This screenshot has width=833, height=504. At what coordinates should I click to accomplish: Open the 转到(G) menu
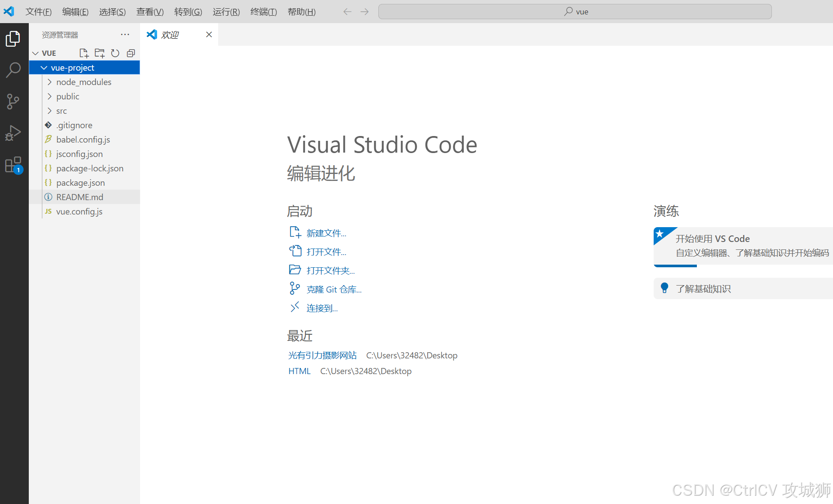pyautogui.click(x=188, y=12)
